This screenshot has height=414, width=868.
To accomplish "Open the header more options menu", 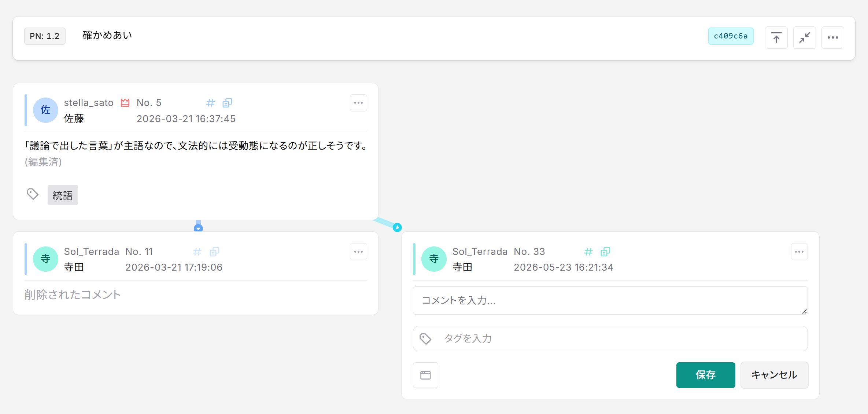I will tap(832, 37).
